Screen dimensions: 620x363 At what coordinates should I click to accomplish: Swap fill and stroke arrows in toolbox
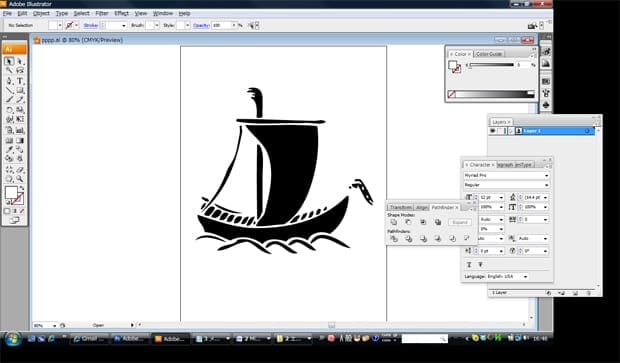click(22, 189)
